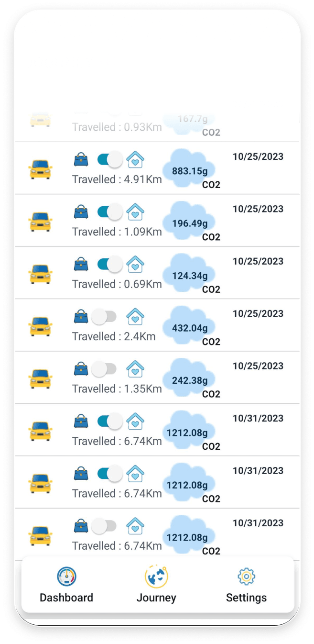Click the 124.34g CO2 cloud
314x644 pixels.
click(189, 275)
